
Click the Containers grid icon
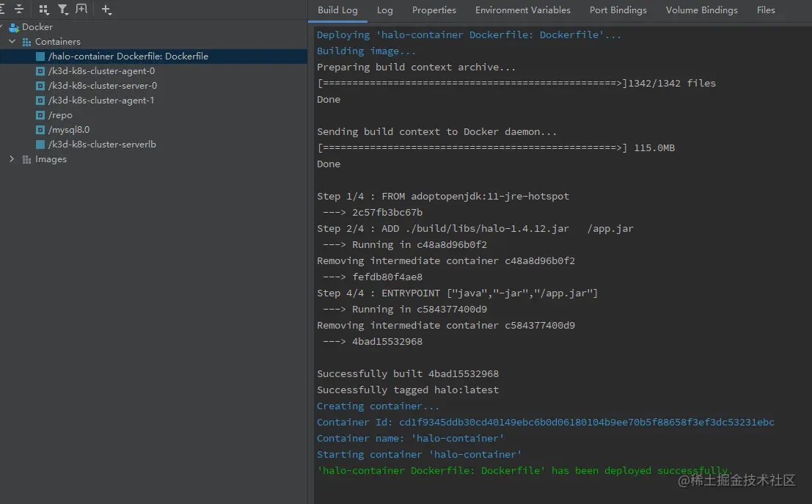pos(26,42)
